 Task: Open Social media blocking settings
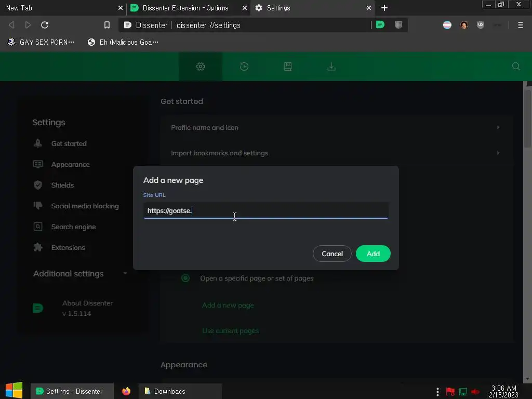[85, 206]
